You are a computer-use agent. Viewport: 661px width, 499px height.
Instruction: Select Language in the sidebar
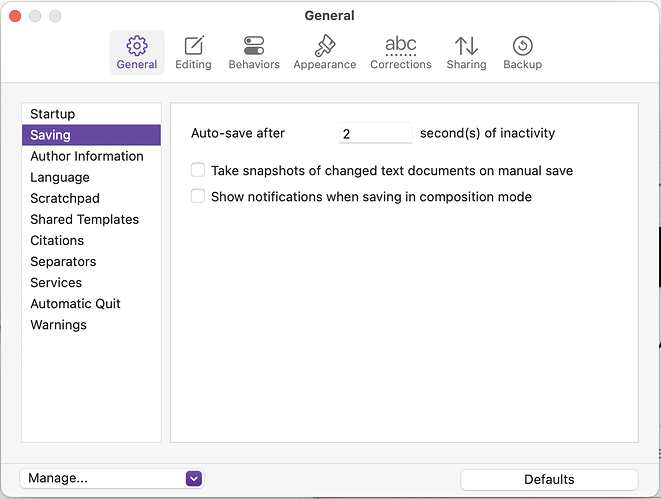point(91,177)
